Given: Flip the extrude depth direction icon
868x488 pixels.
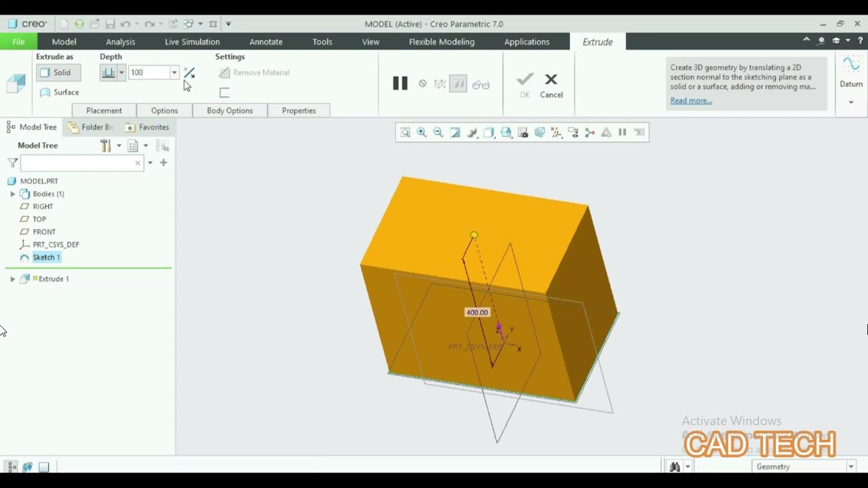Looking at the screenshot, I should point(189,73).
